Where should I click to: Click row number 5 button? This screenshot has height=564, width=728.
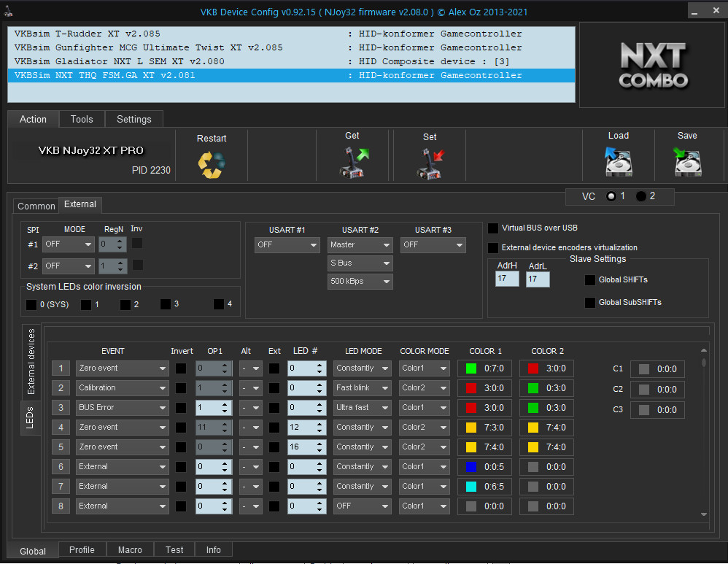61,447
